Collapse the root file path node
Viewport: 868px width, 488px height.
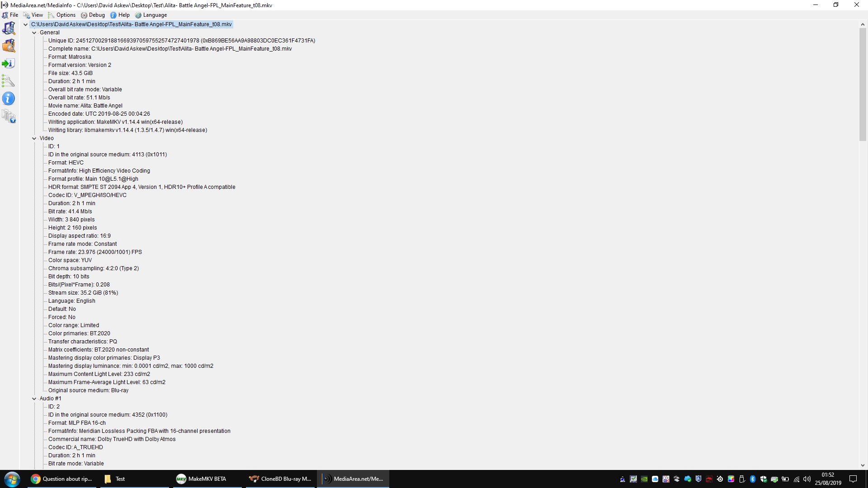tap(25, 24)
